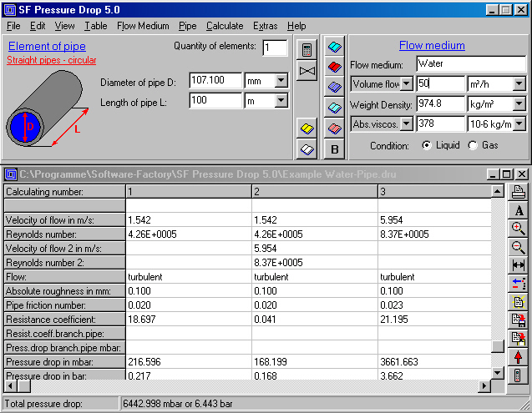Select the Gas condition radio button
This screenshot has height=413, width=532.
473,145
